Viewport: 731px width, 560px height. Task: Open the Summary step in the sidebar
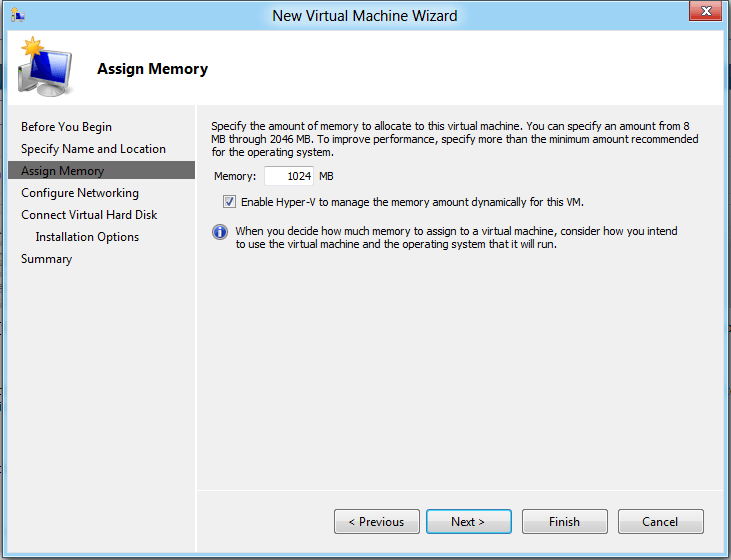(46, 259)
